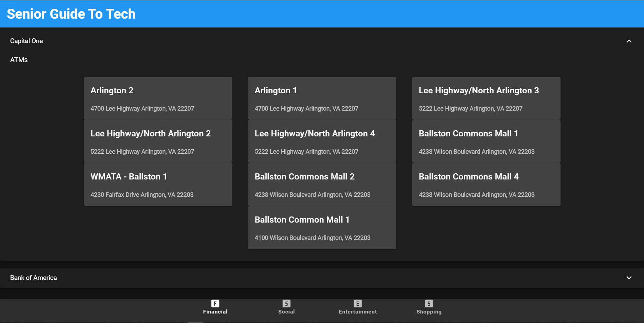Click the Financial tab icon

click(215, 303)
